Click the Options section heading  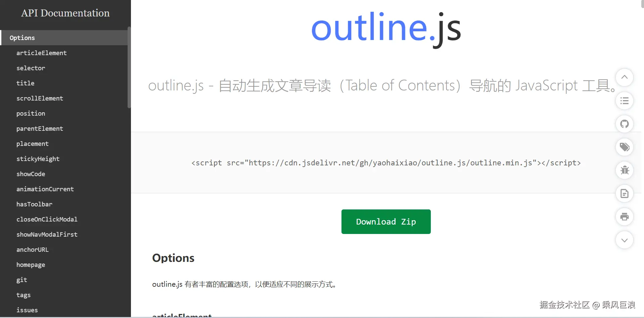point(173,258)
